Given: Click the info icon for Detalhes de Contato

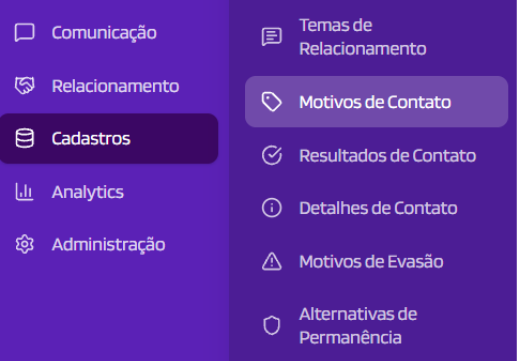Looking at the screenshot, I should (x=272, y=208).
